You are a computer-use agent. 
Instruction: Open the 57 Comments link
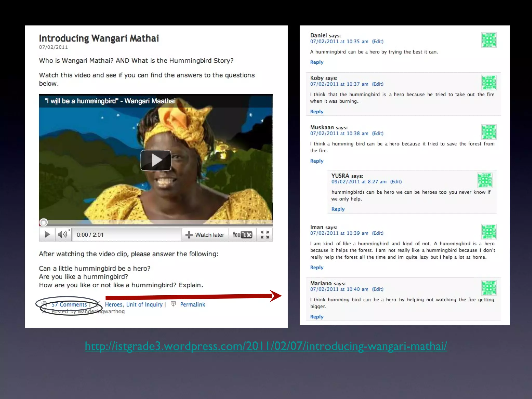point(69,304)
